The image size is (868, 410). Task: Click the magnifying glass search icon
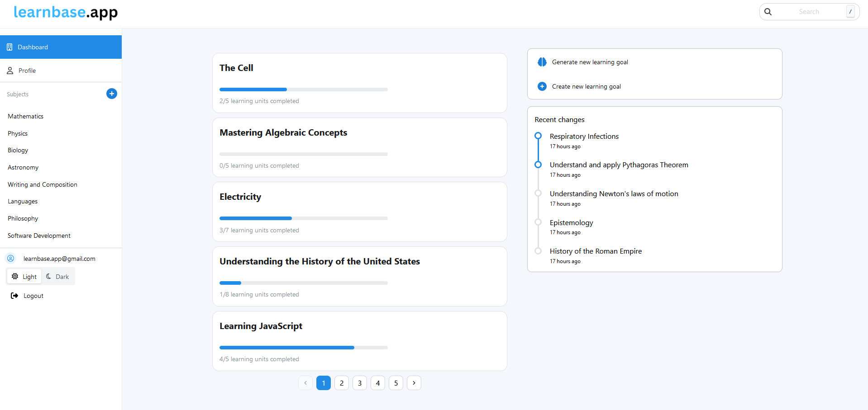tap(768, 12)
